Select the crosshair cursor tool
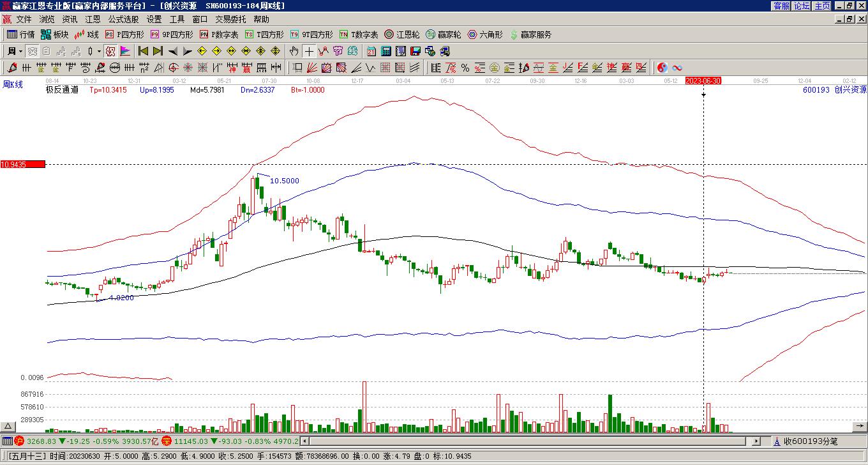 point(309,51)
